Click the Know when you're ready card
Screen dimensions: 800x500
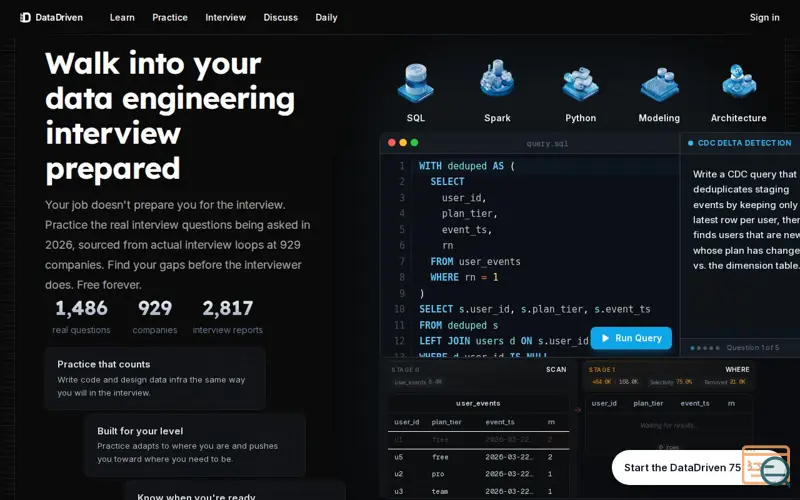tap(235, 491)
